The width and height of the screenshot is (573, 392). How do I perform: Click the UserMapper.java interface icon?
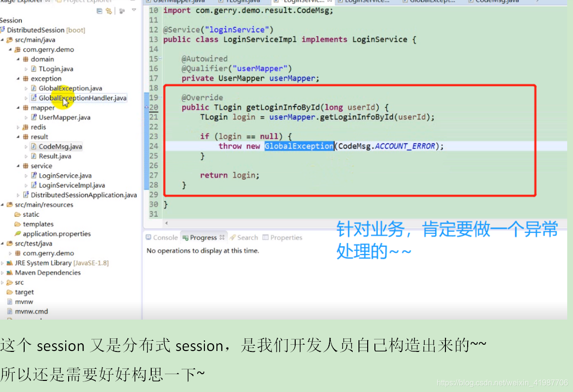tap(34, 117)
